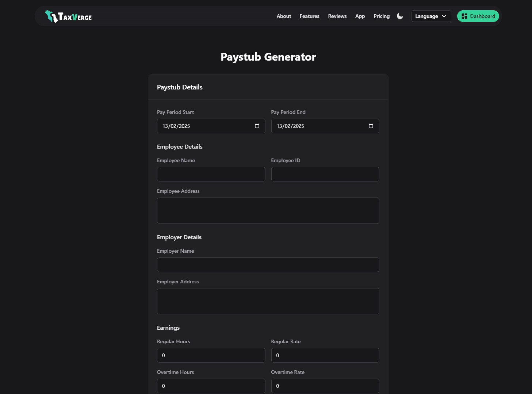Viewport: 532px width, 394px height.
Task: Click the TaxVerge logo
Action: pos(68,16)
